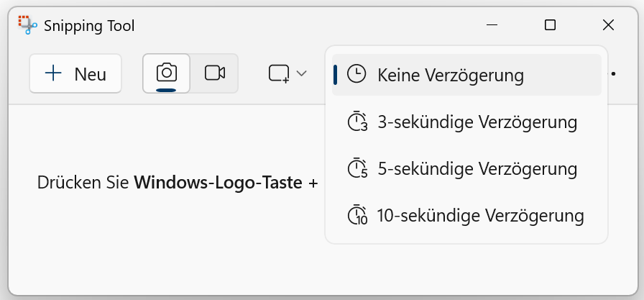Click the plus icon beside Neu

coord(53,73)
